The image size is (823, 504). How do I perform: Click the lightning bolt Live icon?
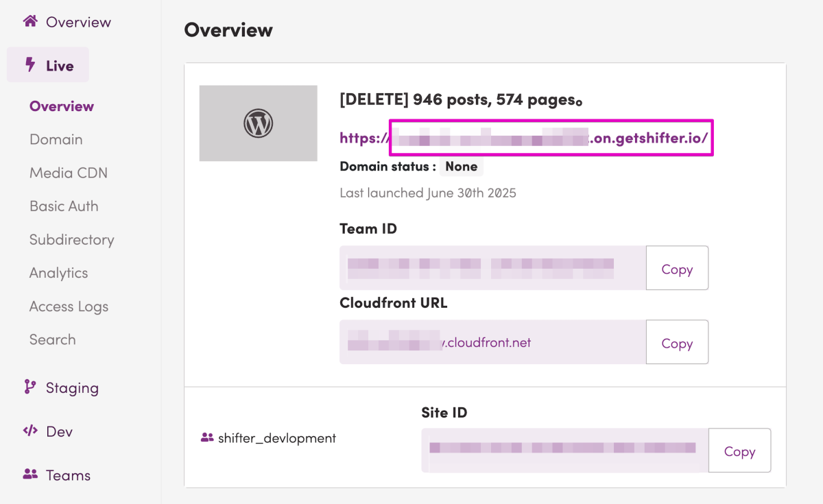tap(29, 64)
